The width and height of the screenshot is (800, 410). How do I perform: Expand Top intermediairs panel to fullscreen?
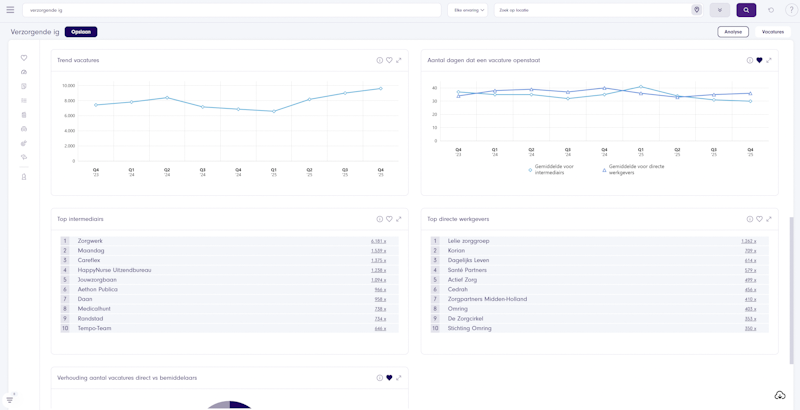click(x=399, y=219)
